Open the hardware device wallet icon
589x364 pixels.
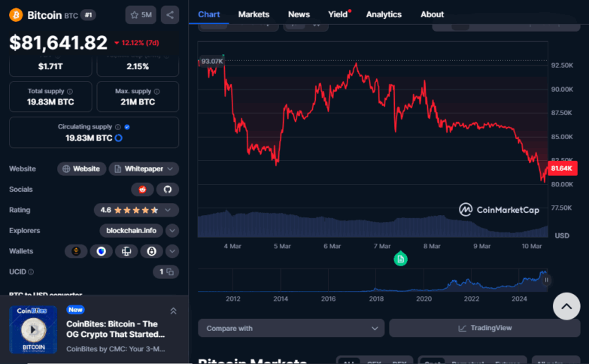point(126,251)
